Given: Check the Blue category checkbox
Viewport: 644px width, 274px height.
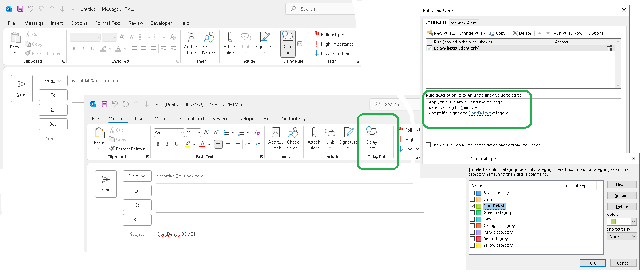Looking at the screenshot, I should pyautogui.click(x=472, y=193).
